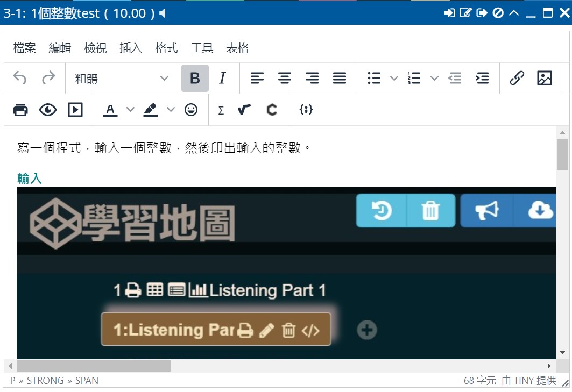Viewport: 572px width, 392px height.
Task: Insert media with the play icon
Action: (75, 110)
